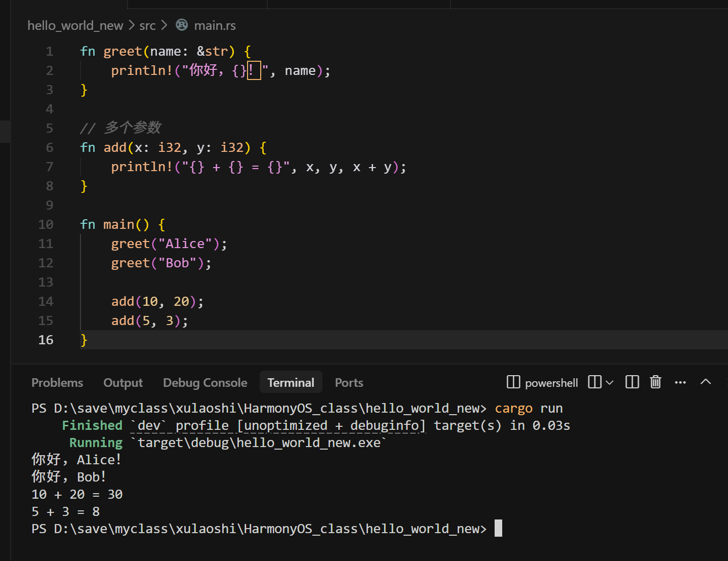The width and height of the screenshot is (728, 561).
Task: Click closing brace on line 16
Action: point(84,340)
